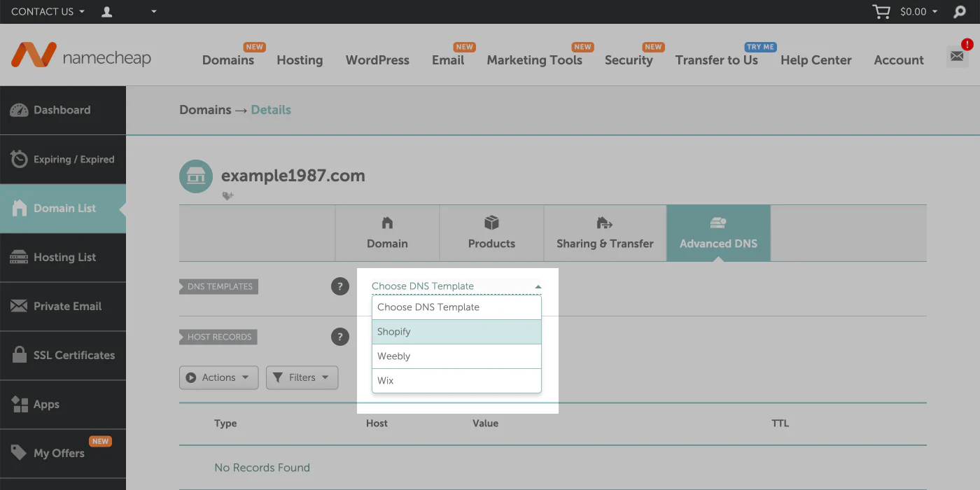980x490 pixels.
Task: Click the Hosting List server icon
Action: tap(19, 257)
